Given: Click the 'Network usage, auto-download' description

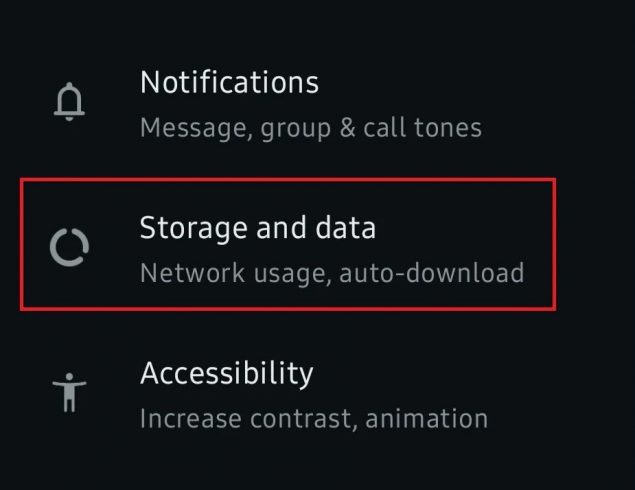Looking at the screenshot, I should click(x=331, y=273).
